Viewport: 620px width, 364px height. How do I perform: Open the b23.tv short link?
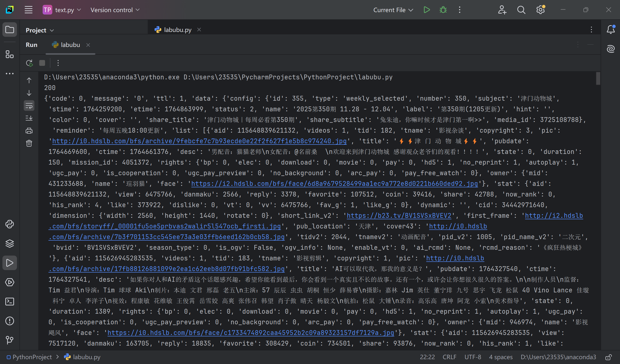399,216
